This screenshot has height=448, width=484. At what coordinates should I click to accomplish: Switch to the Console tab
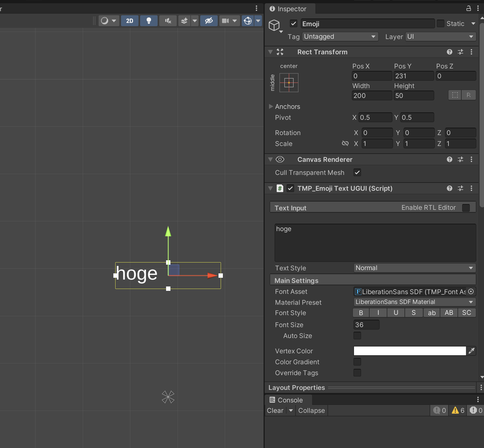[288, 400]
